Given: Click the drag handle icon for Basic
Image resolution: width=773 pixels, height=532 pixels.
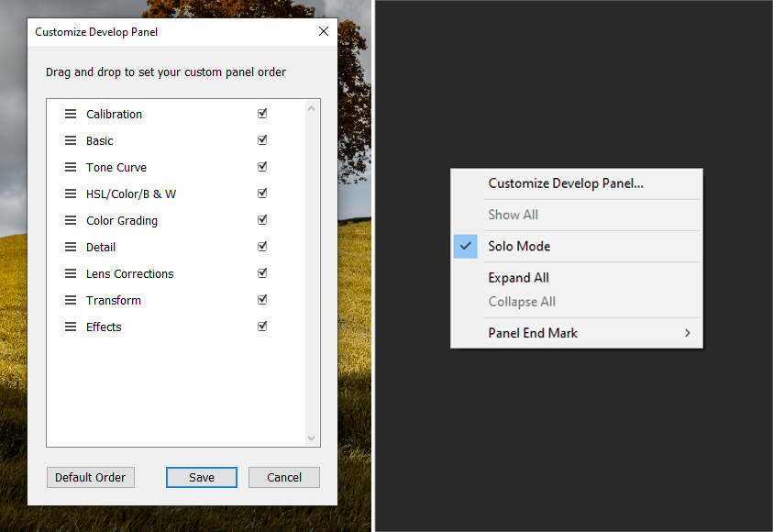Looking at the screenshot, I should coord(71,140).
